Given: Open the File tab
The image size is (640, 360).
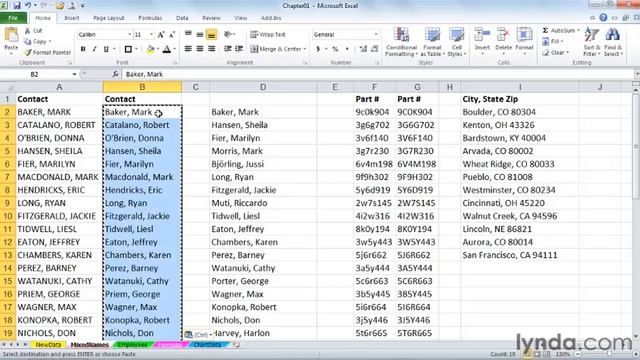Looking at the screenshot, I should [x=13, y=18].
